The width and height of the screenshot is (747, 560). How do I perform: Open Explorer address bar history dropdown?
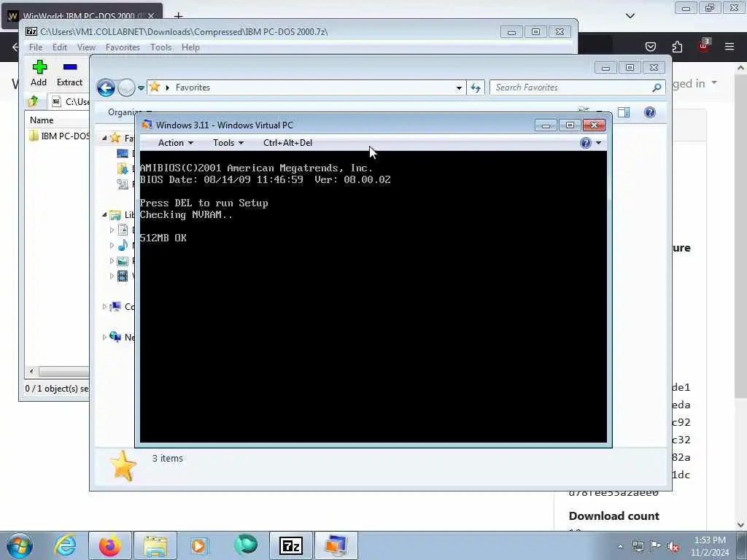[459, 87]
